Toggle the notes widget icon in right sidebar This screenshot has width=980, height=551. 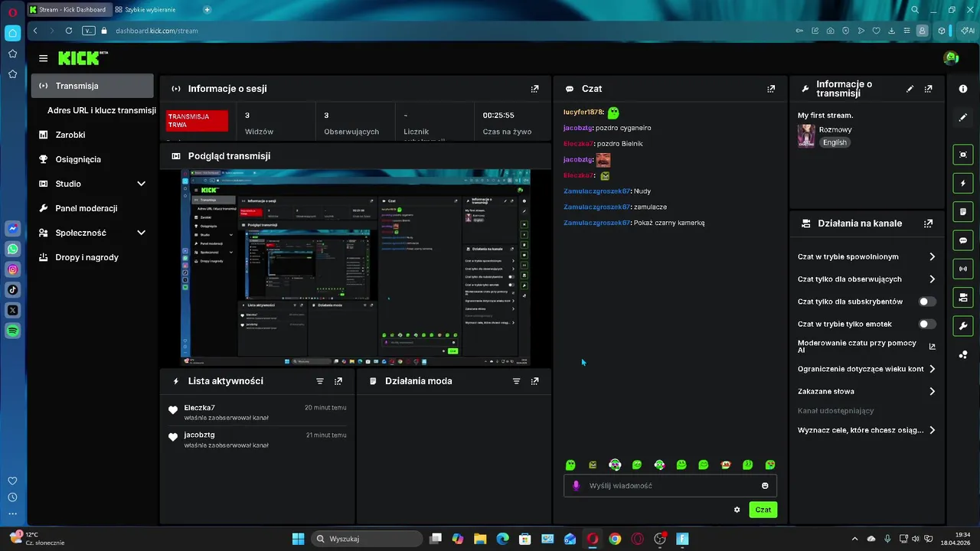(x=963, y=212)
